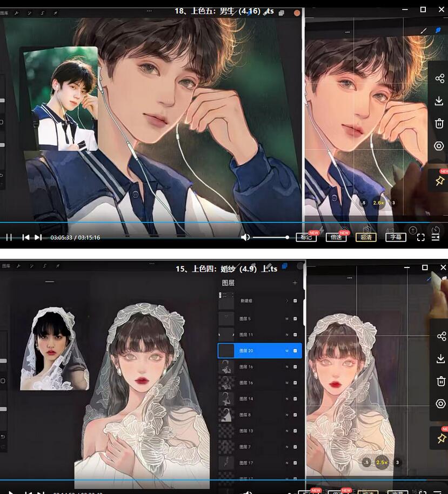Open magic wand Adjustments in top Procreate
Image resolution: width=448 pixels, height=494 pixels.
coord(30,13)
